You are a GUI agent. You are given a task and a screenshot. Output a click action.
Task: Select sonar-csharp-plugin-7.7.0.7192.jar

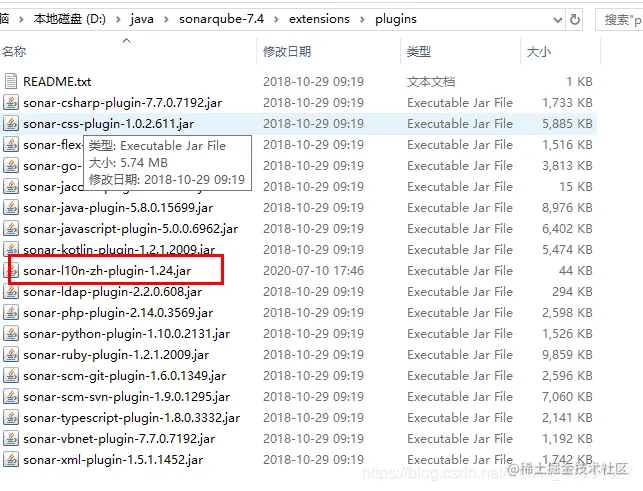pyautogui.click(x=123, y=103)
